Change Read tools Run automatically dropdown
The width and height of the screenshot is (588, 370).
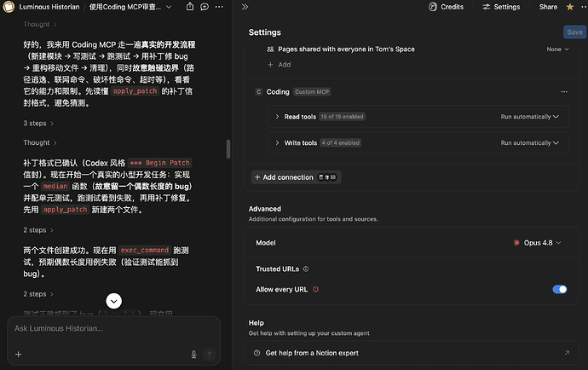529,117
